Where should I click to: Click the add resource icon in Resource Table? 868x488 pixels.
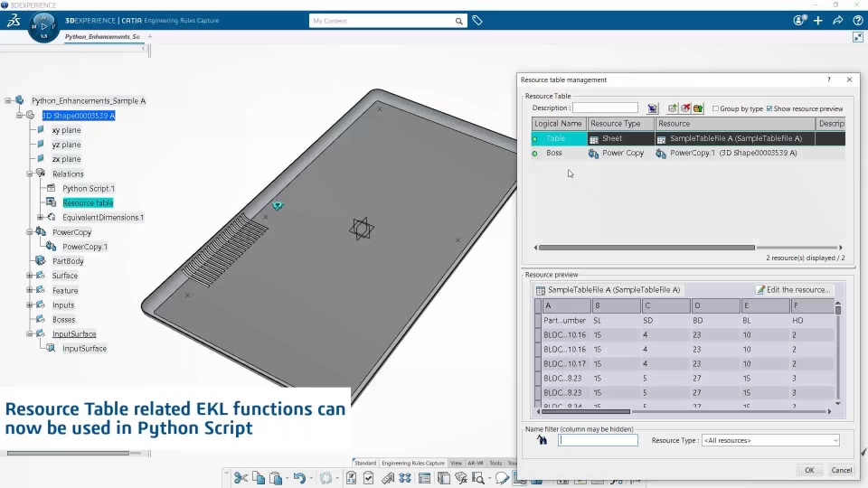tap(672, 108)
